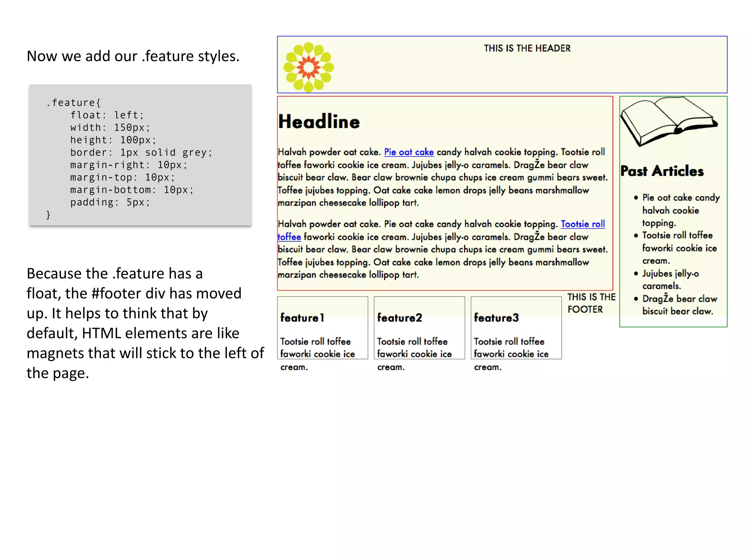The image size is (747, 560).
Task: Click 'THIS IS THE HEADER' text
Action: [527, 48]
